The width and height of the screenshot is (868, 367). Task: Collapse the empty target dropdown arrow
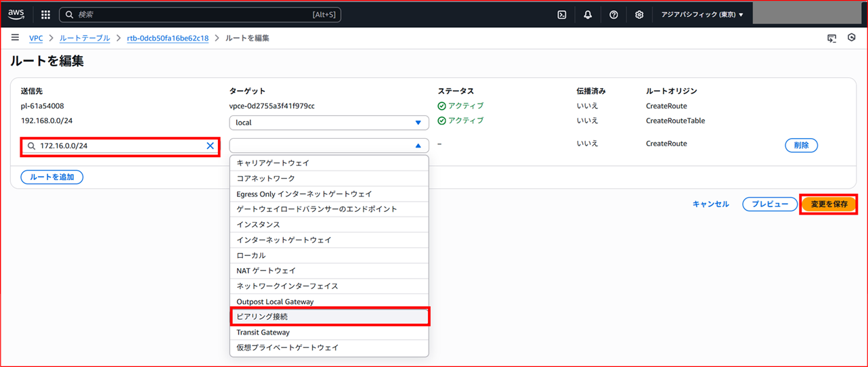tap(418, 146)
